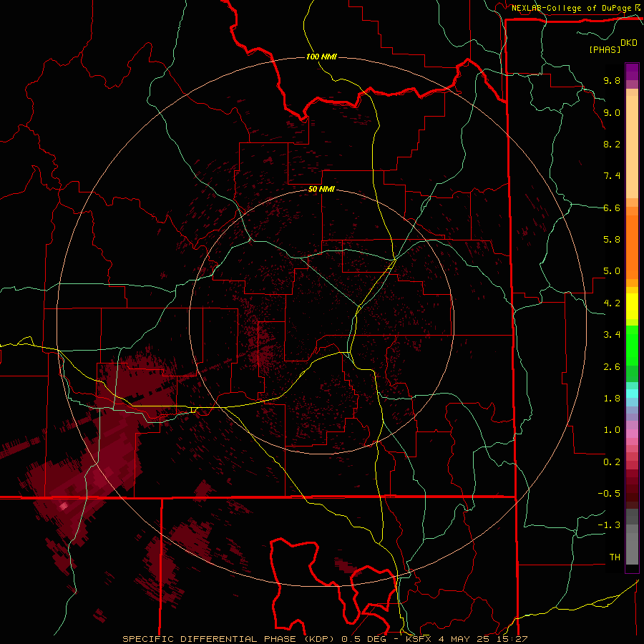Click the 6.6 value on color scale

(x=612, y=208)
